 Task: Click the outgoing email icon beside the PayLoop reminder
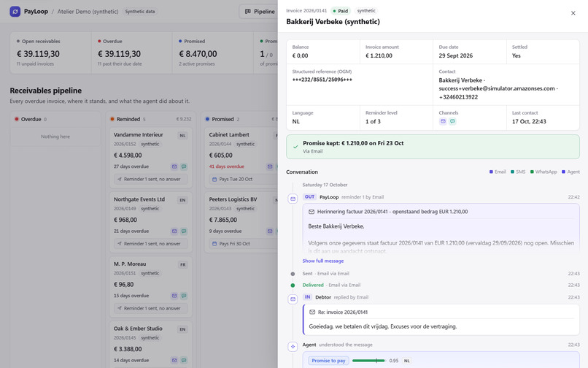point(293,199)
